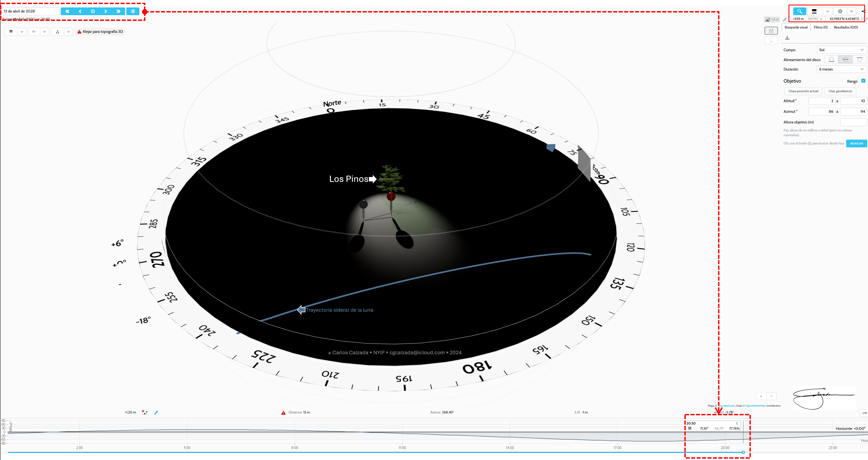Viewport: 868px width, 460px height.
Task: Switch to the Filtros (0) tab
Action: [x=821, y=27]
